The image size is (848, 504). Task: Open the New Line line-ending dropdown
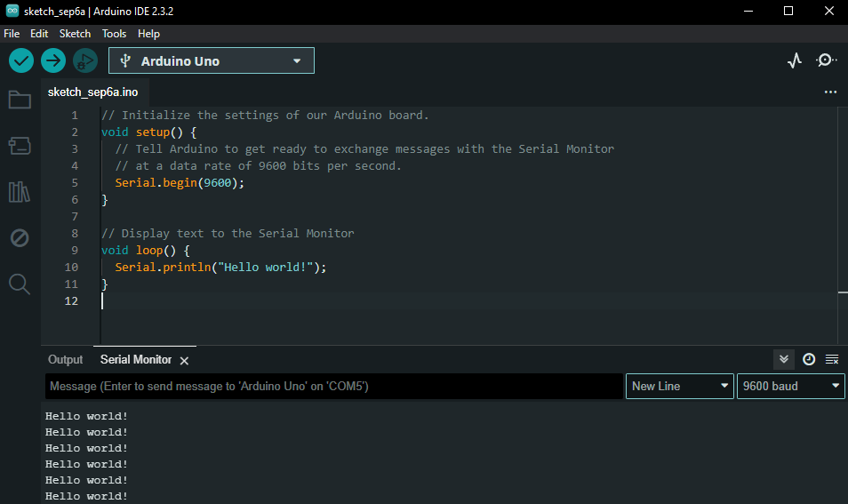(x=680, y=386)
